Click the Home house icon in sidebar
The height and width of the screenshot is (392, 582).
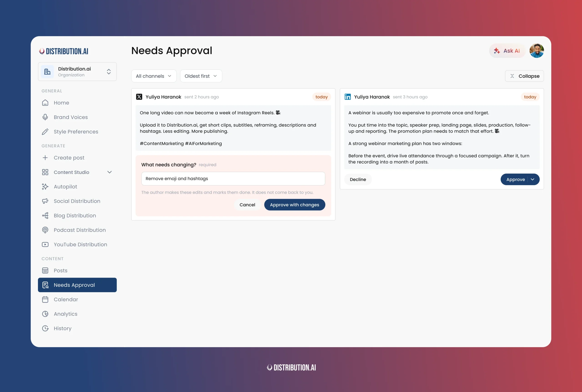point(45,103)
